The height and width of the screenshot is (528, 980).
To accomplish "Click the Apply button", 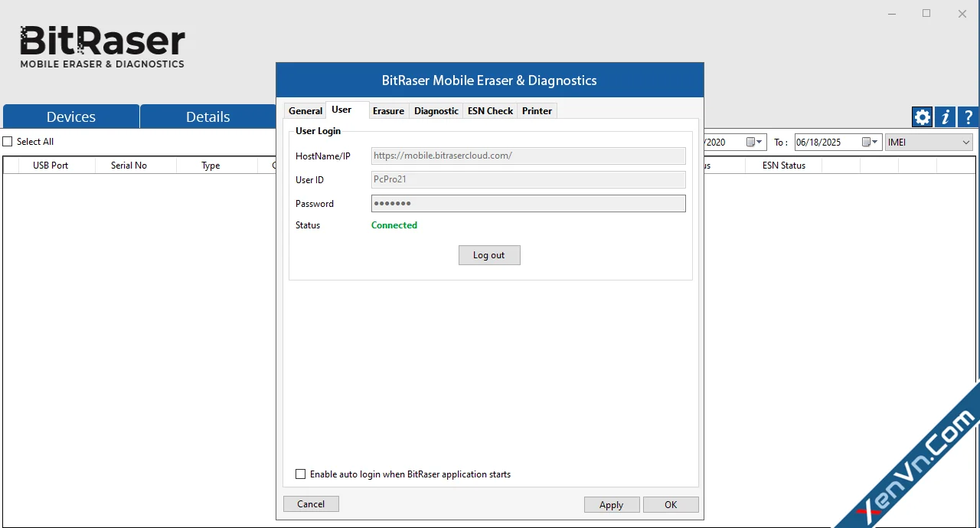I will (611, 505).
